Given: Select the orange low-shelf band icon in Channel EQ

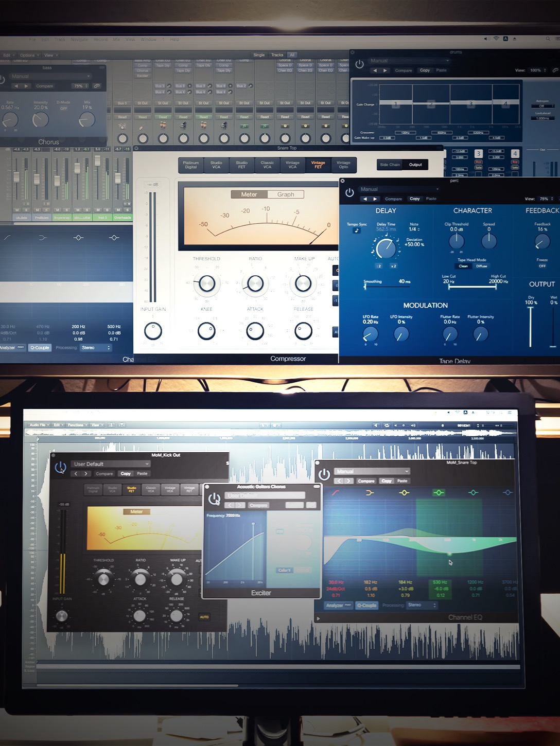Looking at the screenshot, I should [370, 493].
